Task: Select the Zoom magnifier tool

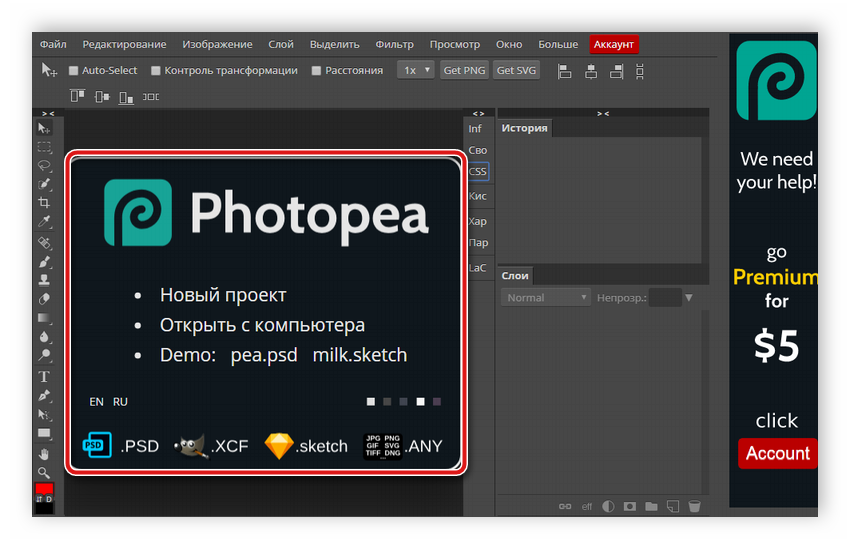Action: tap(44, 472)
